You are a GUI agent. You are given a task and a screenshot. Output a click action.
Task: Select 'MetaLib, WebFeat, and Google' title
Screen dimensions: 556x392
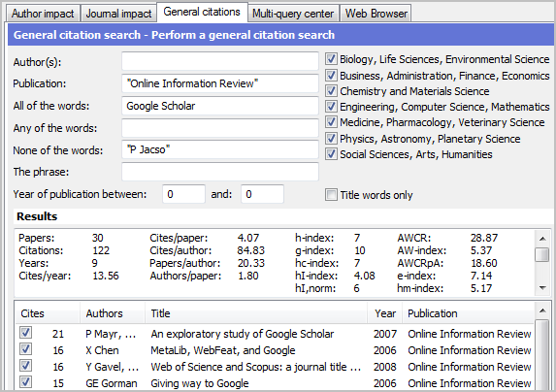pyautogui.click(x=222, y=350)
